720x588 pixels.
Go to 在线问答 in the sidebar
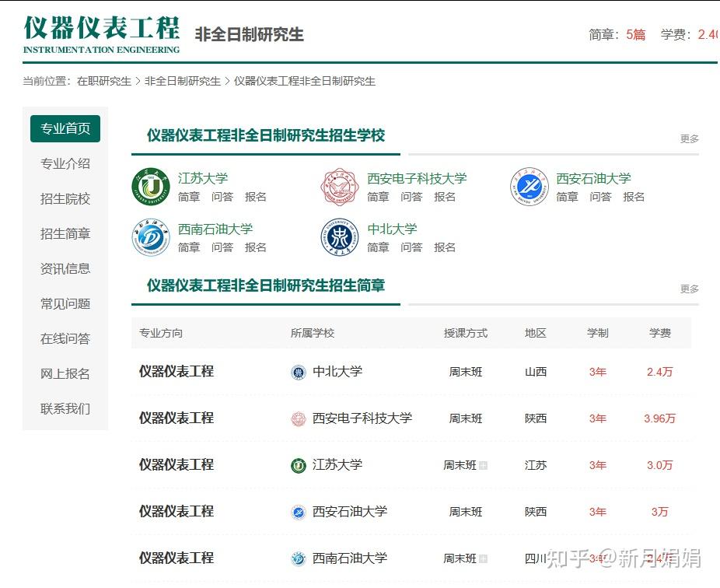click(x=65, y=338)
